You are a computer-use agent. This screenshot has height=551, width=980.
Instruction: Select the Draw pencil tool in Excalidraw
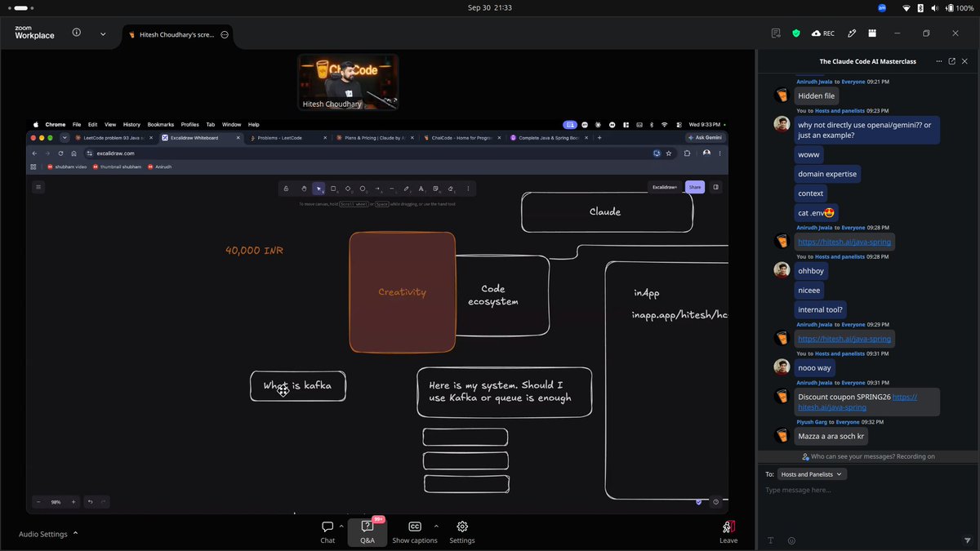point(407,189)
